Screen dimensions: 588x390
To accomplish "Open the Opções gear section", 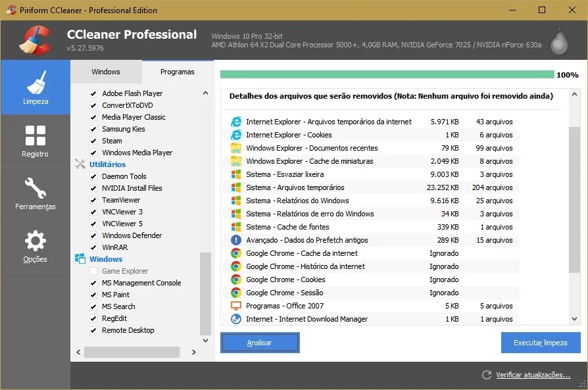I will click(36, 245).
